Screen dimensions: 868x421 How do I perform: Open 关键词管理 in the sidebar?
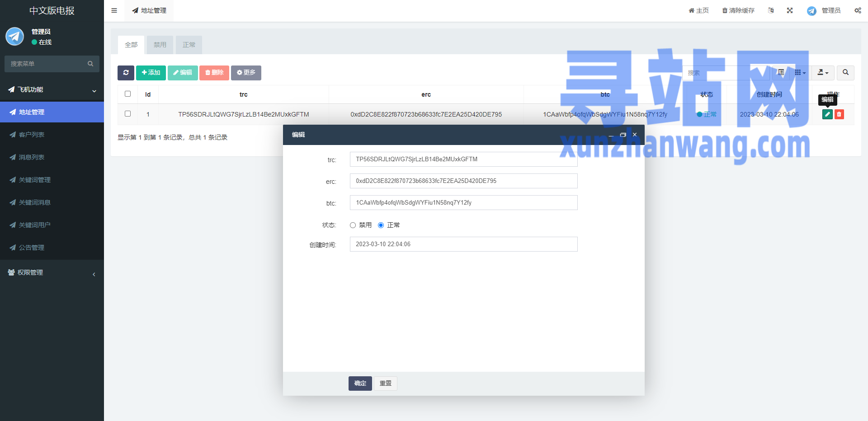(x=52, y=180)
